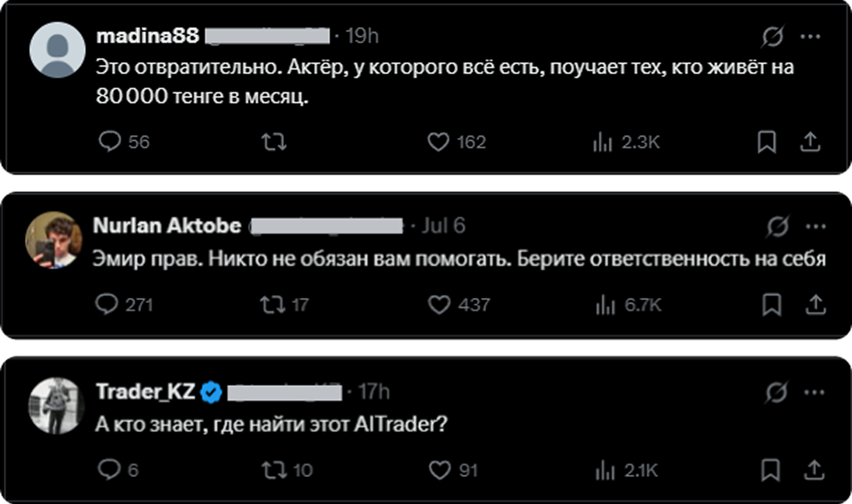Open madina88's profile avatar
Image resolution: width=852 pixels, height=504 pixels.
[58, 50]
